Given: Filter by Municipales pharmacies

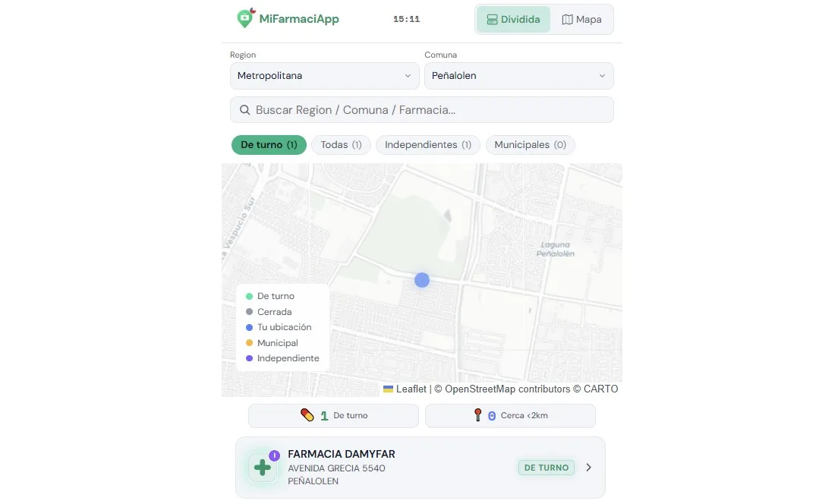Looking at the screenshot, I should 530,145.
